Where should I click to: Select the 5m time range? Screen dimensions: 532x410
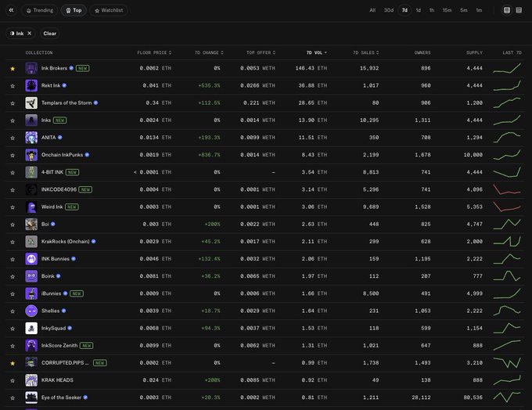[x=463, y=10]
